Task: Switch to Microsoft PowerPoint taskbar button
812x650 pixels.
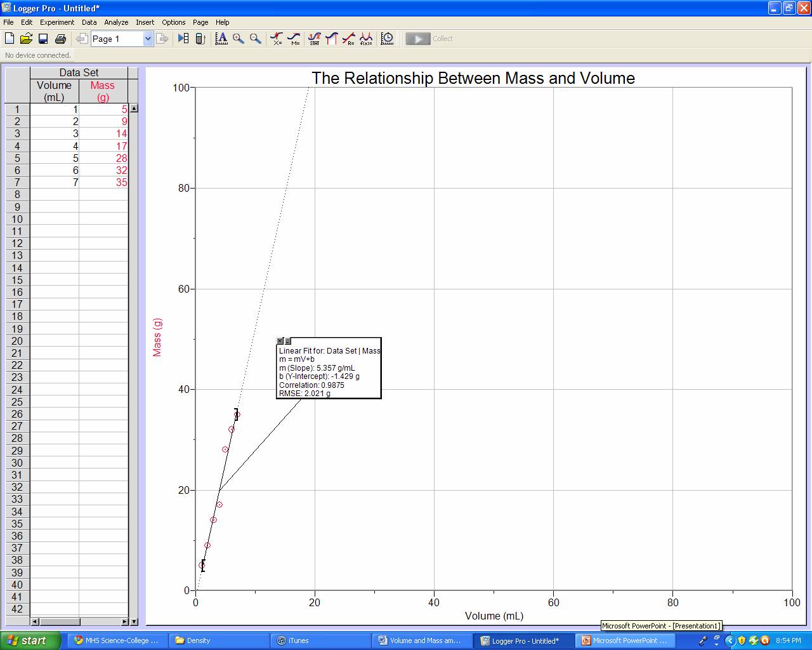Action: tap(626, 640)
